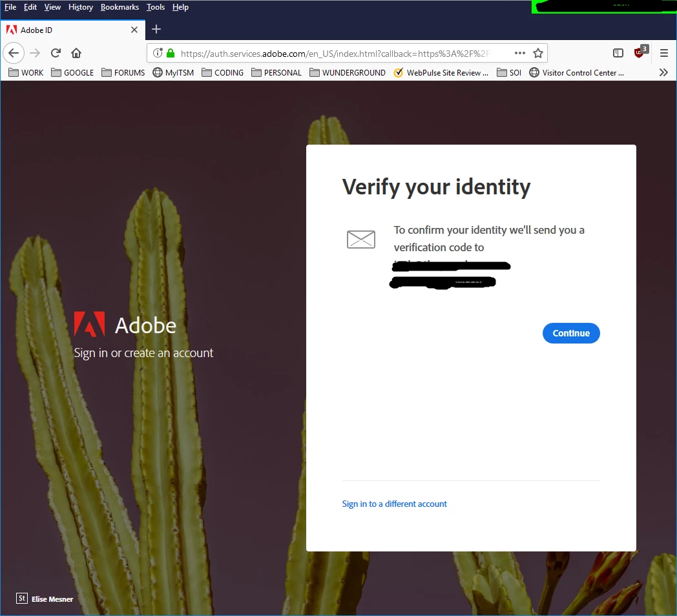Open the Bookmarks menu

click(x=120, y=7)
